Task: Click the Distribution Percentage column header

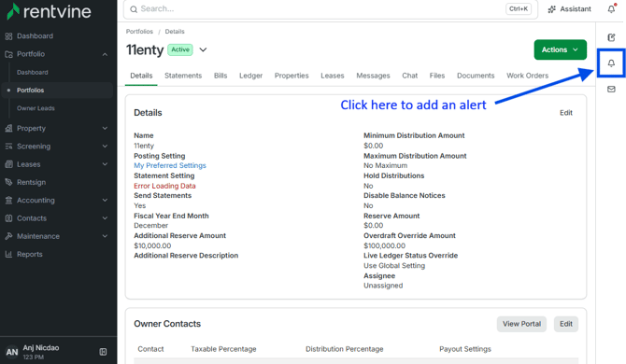Action: 345,349
